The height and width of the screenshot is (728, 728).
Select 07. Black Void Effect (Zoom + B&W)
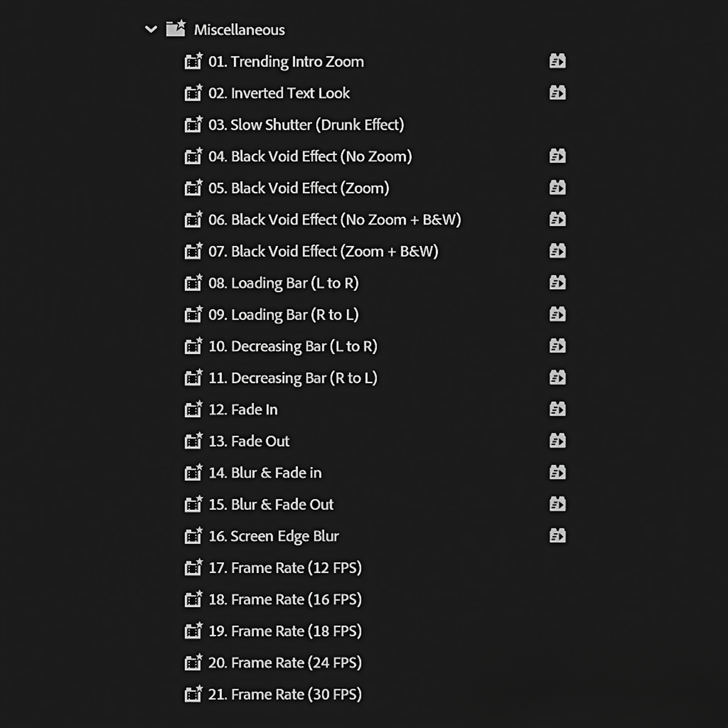pyautogui.click(x=323, y=251)
